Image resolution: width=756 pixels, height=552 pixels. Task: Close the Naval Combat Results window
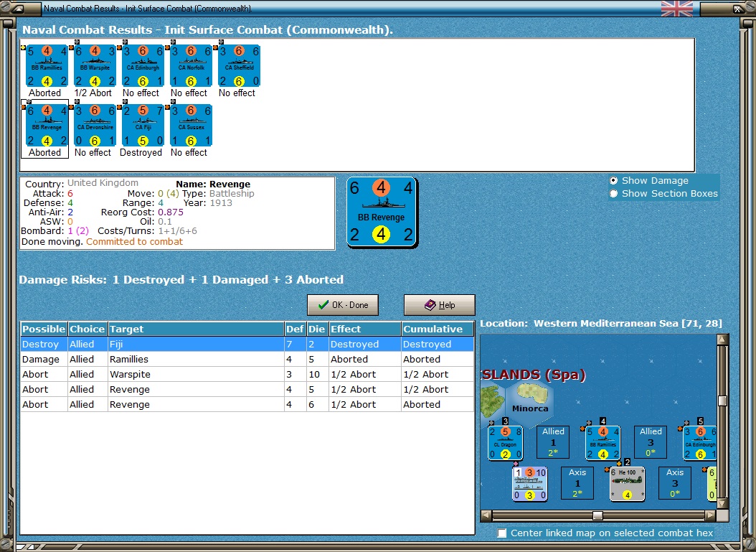click(x=737, y=9)
